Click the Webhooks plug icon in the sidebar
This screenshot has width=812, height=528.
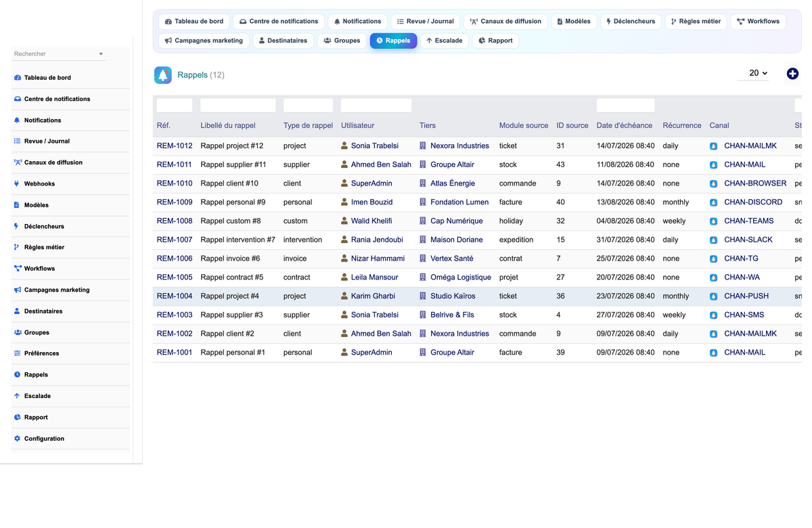pyautogui.click(x=17, y=183)
